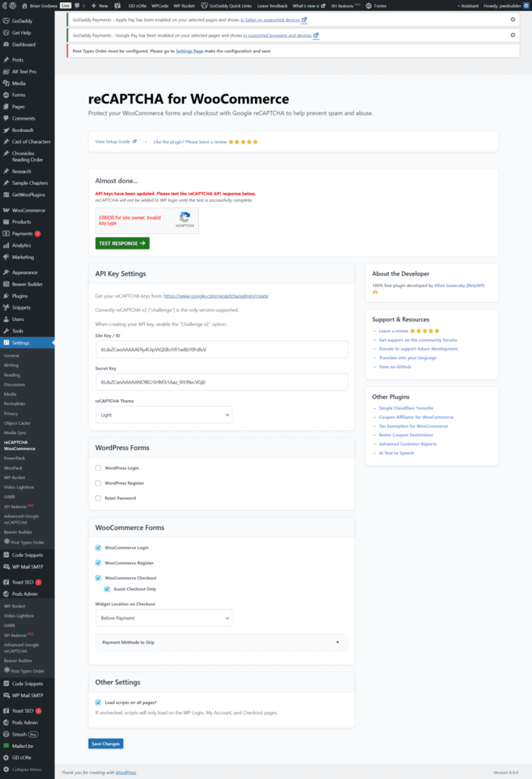
Task: Go to Dashboard via its sidebar icon
Action: pyautogui.click(x=6, y=45)
